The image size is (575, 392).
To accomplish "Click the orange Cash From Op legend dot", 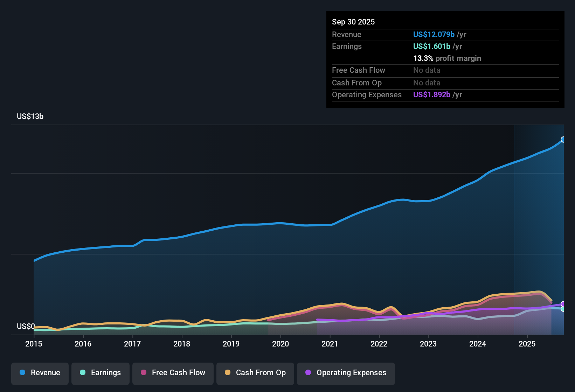I will (228, 373).
